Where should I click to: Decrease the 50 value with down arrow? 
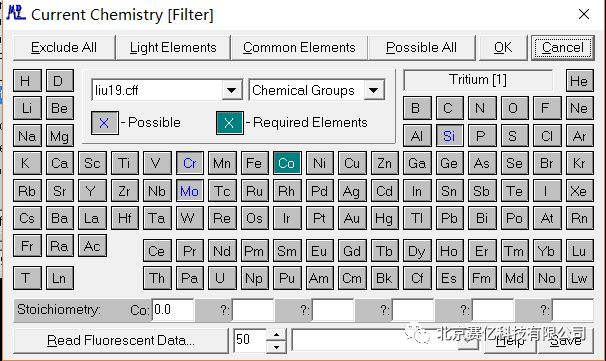click(276, 347)
